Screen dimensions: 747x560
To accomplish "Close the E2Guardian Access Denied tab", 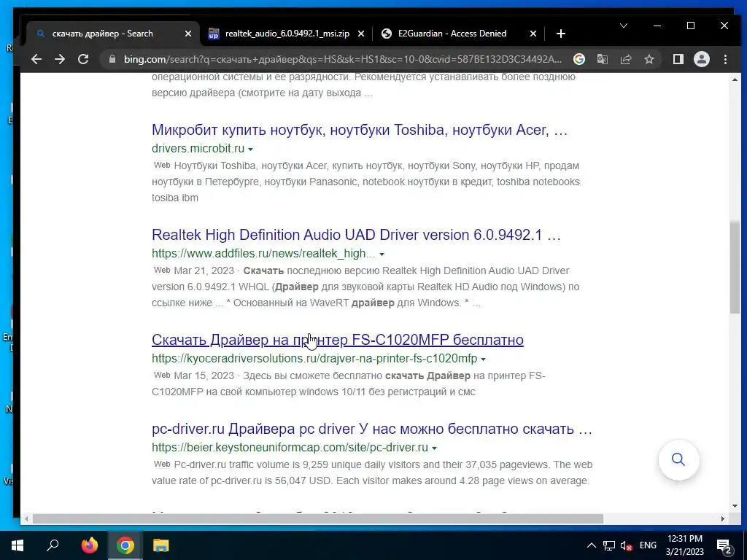I will 533,34.
